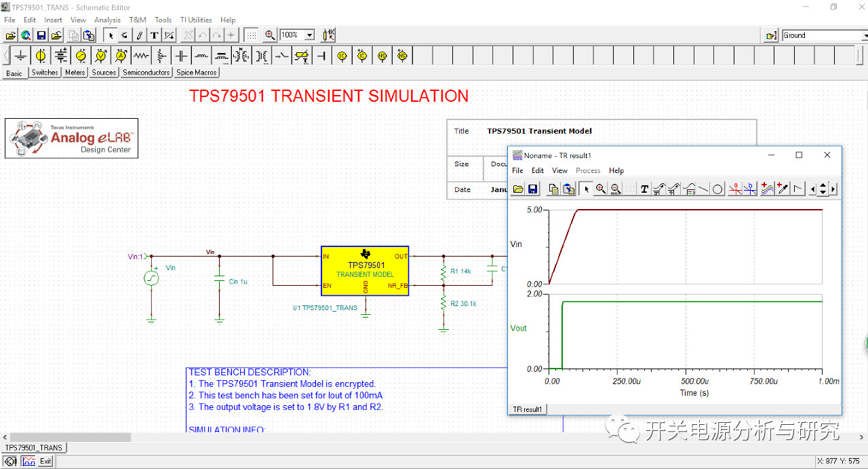The height and width of the screenshot is (469, 868).
Task: Place an Inductor component
Action: (201, 56)
